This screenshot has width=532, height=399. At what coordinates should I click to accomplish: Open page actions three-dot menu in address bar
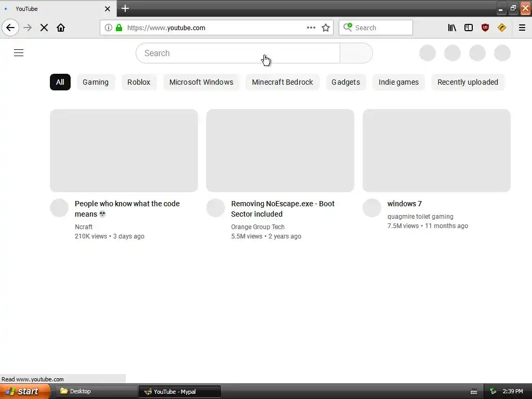[x=311, y=28]
